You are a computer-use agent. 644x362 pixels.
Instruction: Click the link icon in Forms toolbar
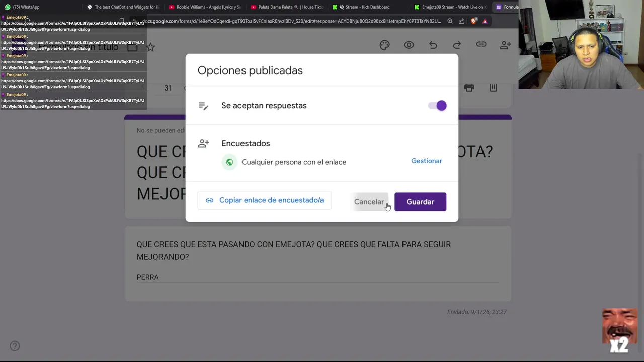[x=481, y=45]
